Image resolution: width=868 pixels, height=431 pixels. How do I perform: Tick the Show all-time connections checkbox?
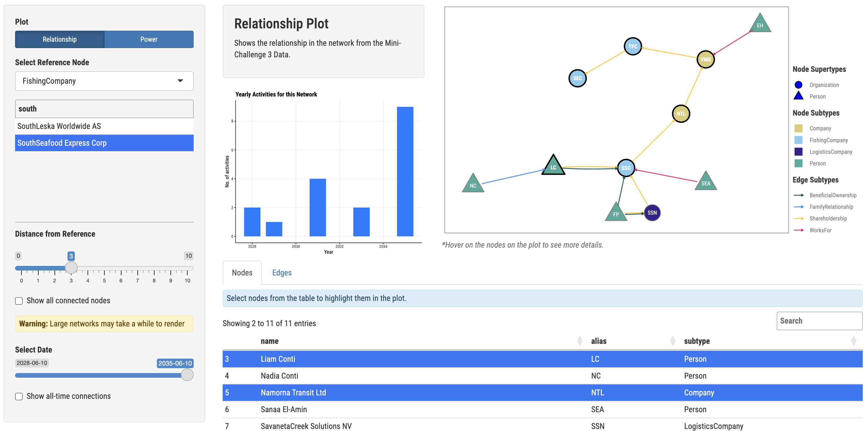click(19, 396)
